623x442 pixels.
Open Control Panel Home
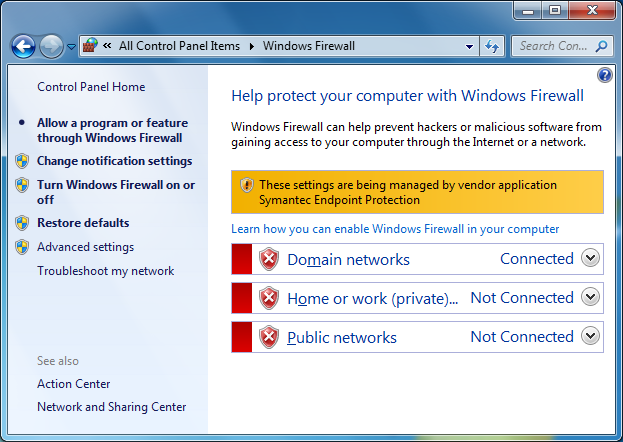coord(91,87)
